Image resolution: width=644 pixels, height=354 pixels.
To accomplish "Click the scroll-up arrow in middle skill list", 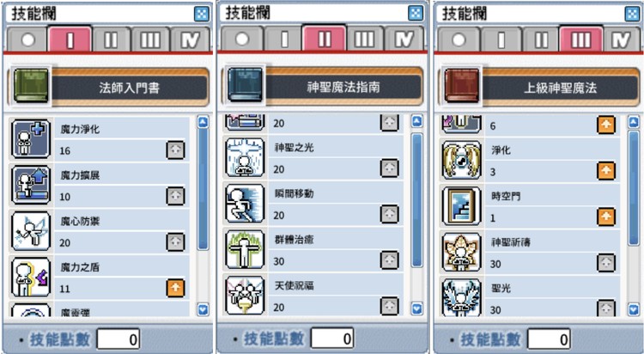I will pos(416,121).
